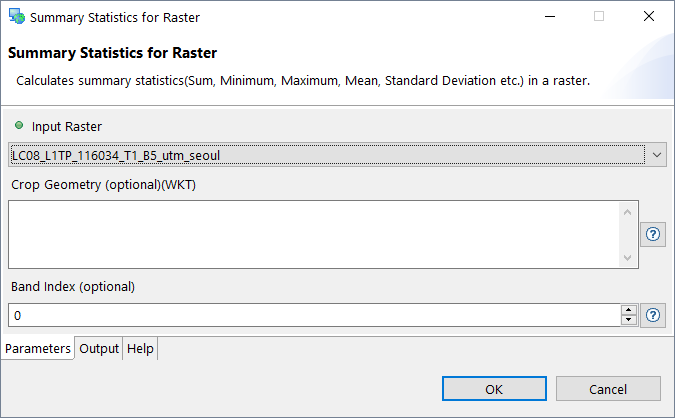Switch to the Parameters tab

[x=38, y=348]
